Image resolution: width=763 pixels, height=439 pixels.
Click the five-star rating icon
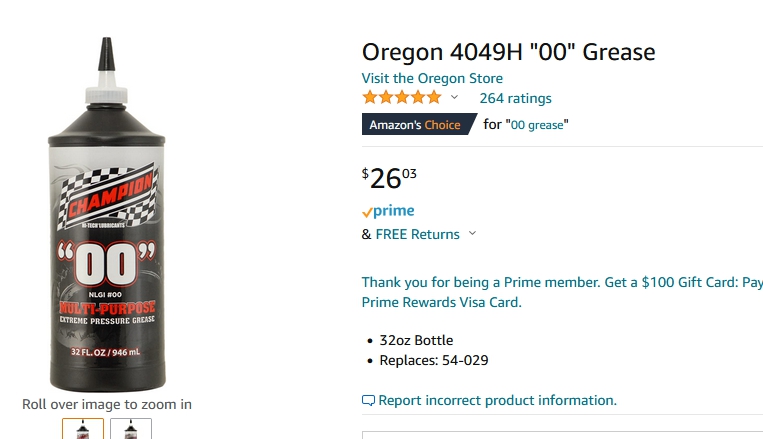click(x=401, y=98)
